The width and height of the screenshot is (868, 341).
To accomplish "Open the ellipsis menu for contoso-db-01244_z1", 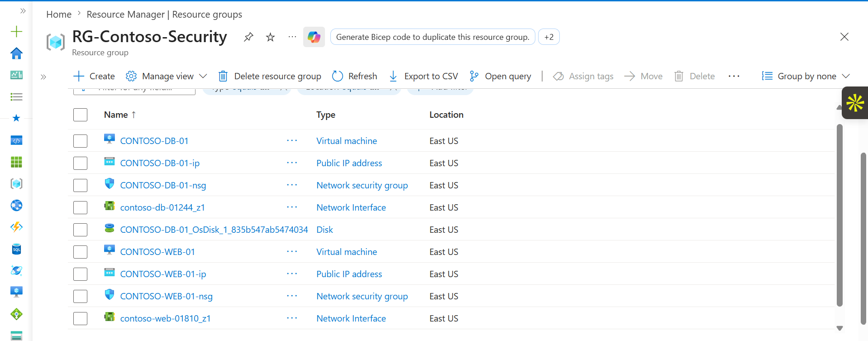I will pyautogui.click(x=292, y=207).
